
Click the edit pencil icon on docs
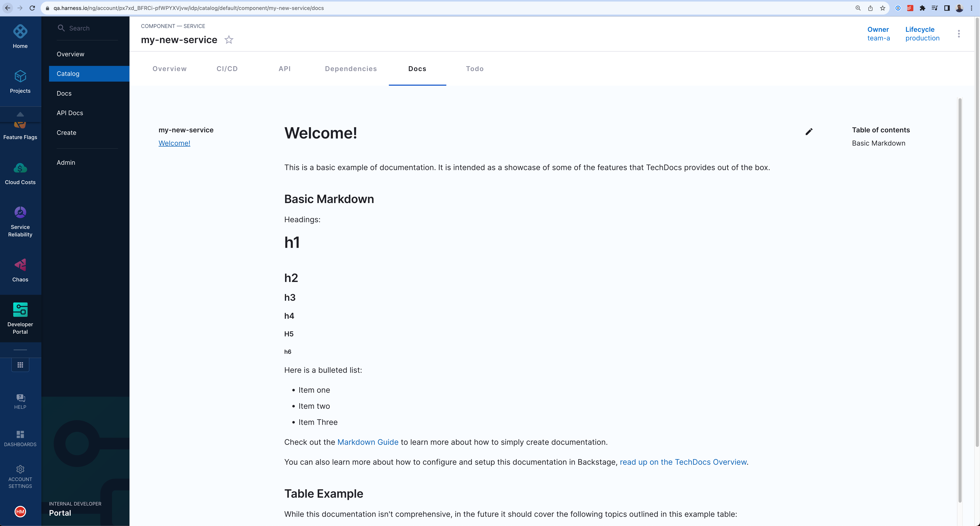coord(809,132)
